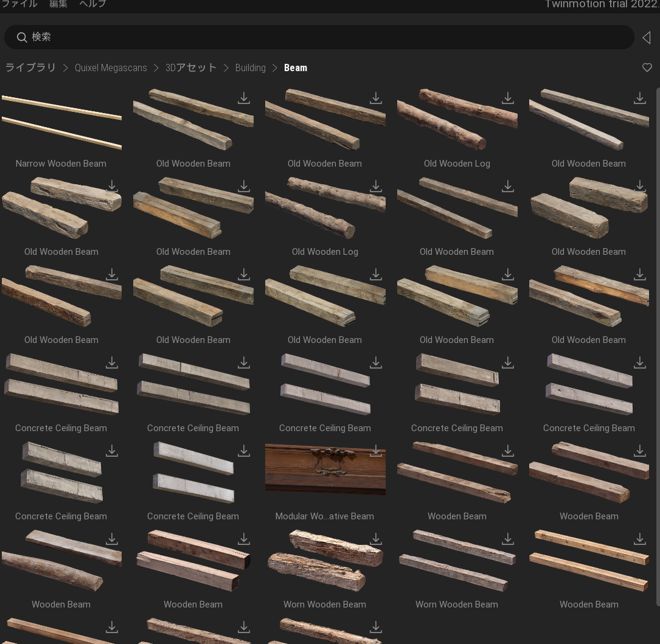
Task: Navigate to Quixel Megascans in the breadcrumb
Action: (x=111, y=68)
